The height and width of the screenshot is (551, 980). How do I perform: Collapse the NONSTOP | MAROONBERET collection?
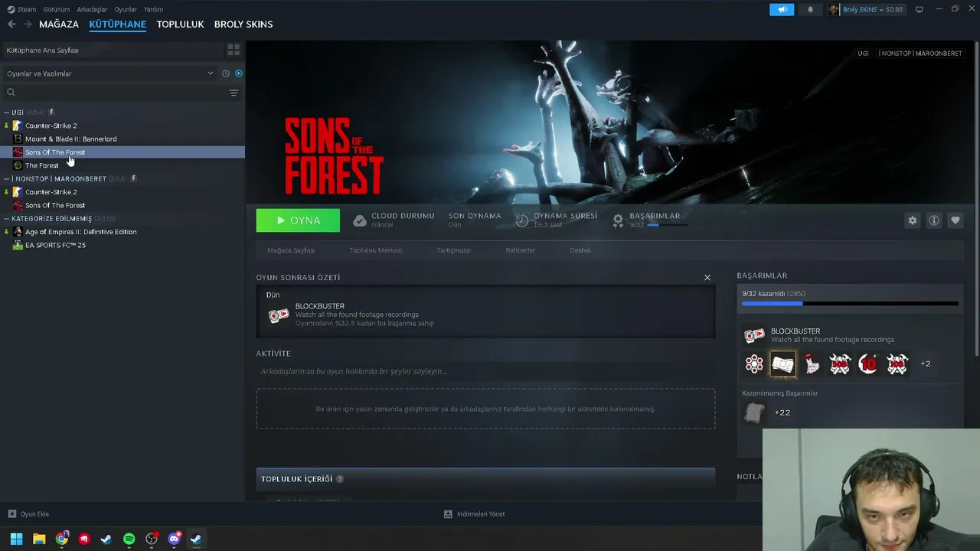[x=7, y=178]
